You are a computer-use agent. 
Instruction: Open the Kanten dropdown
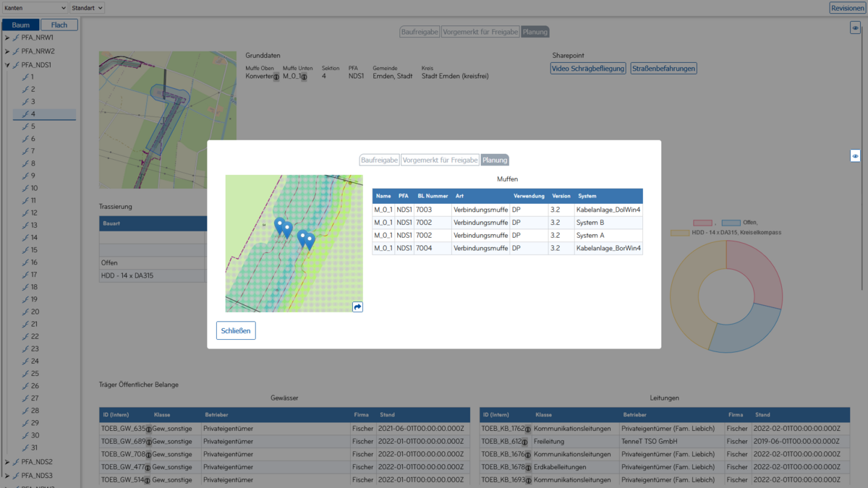34,8
